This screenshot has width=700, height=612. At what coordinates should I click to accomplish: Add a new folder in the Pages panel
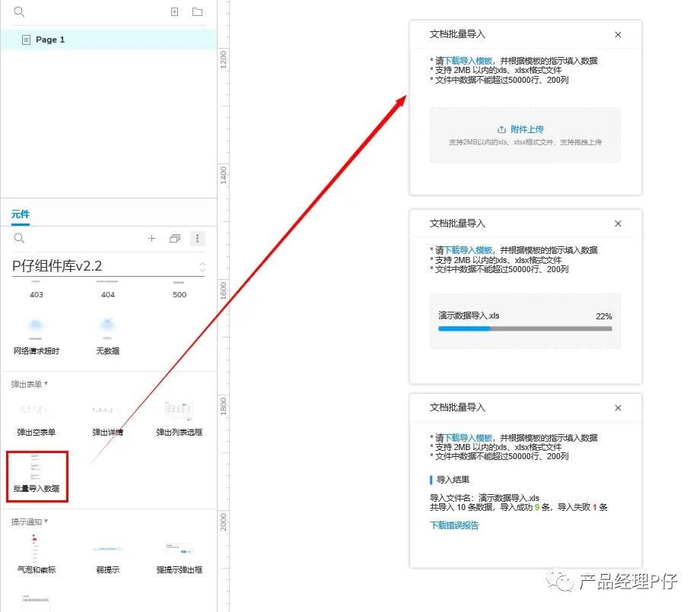tap(197, 12)
